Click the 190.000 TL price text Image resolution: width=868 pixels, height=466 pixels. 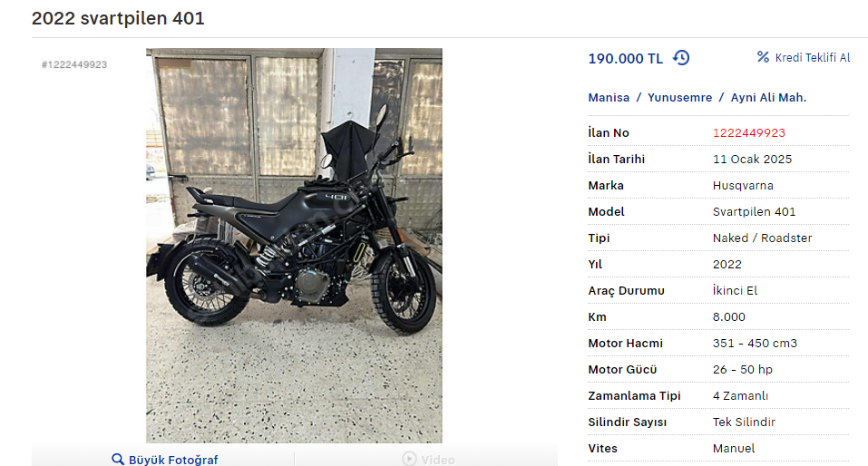click(x=625, y=59)
